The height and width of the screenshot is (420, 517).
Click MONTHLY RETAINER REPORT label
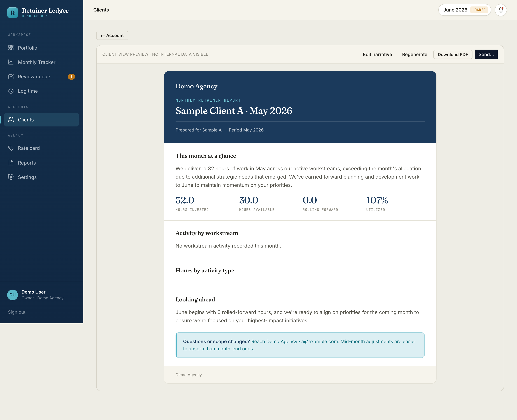[208, 100]
